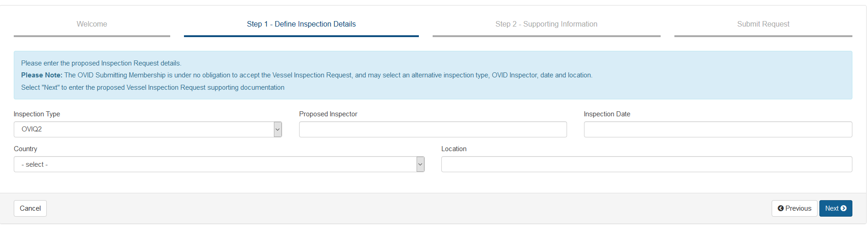Go back with the Previous button
Viewport: 868px width, 229px height.
coord(795,208)
